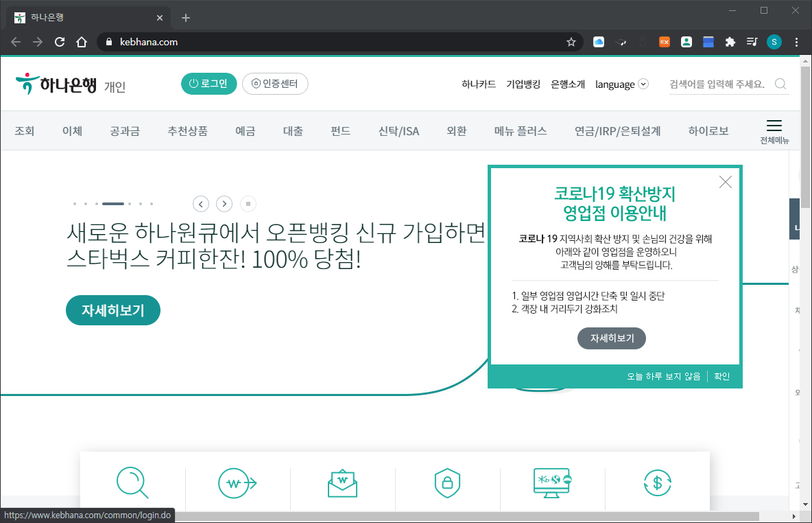Stop the banner autoplay

248,204
